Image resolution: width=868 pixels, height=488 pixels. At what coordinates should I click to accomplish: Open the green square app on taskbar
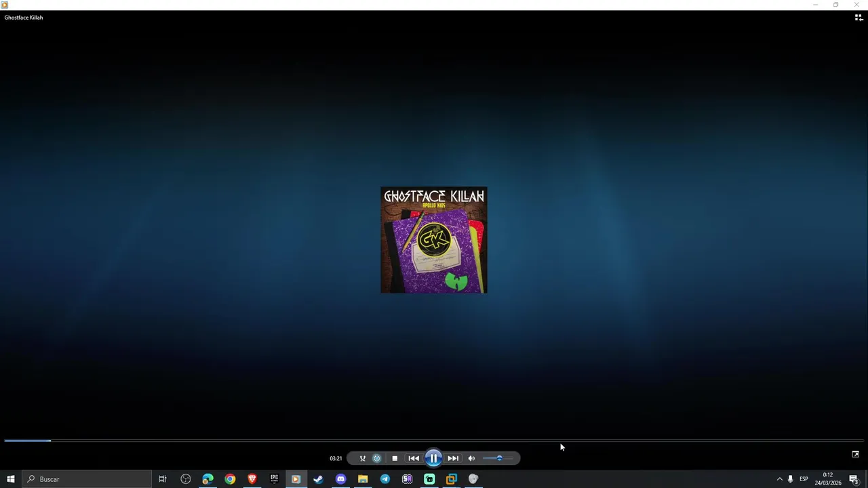[429, 479]
